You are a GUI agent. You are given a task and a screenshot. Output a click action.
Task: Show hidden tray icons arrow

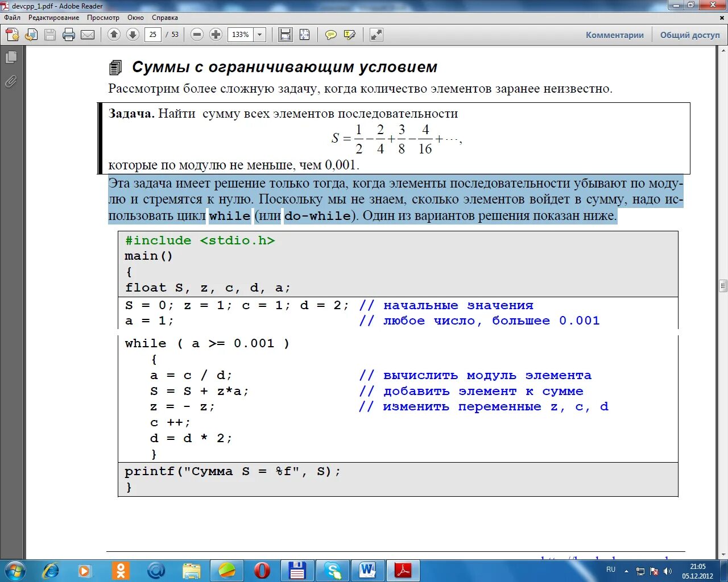[626, 571]
